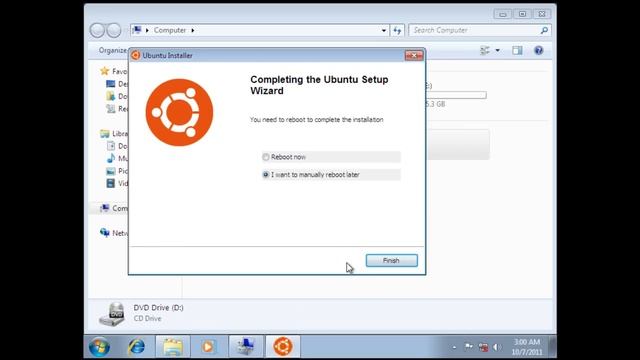Click the Explorer refresh button
640x360 pixels.
(397, 30)
